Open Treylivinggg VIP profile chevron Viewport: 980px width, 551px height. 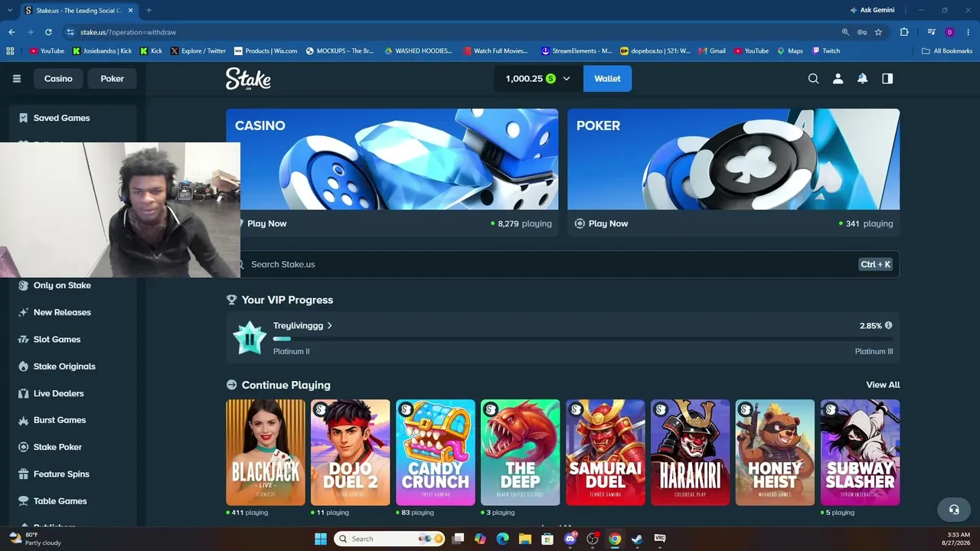(x=330, y=325)
